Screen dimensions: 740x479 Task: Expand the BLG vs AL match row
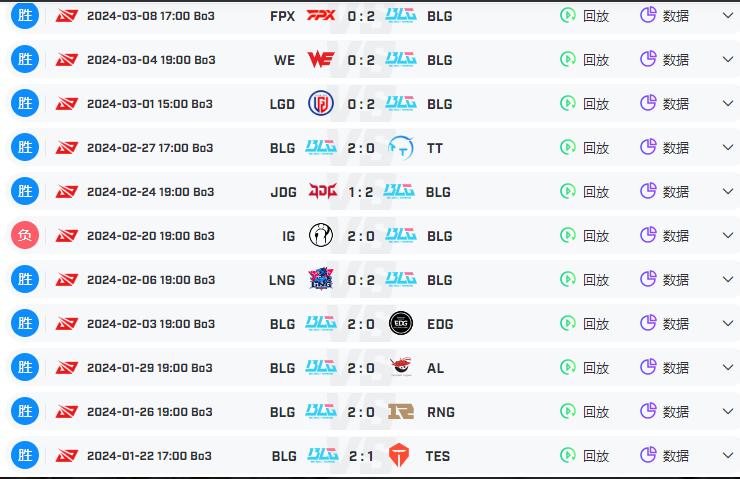pyautogui.click(x=728, y=367)
